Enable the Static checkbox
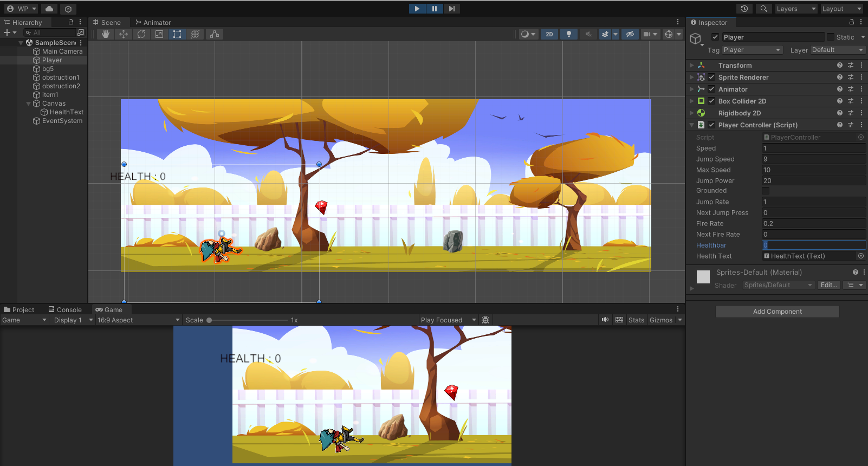868x466 pixels. (x=830, y=37)
